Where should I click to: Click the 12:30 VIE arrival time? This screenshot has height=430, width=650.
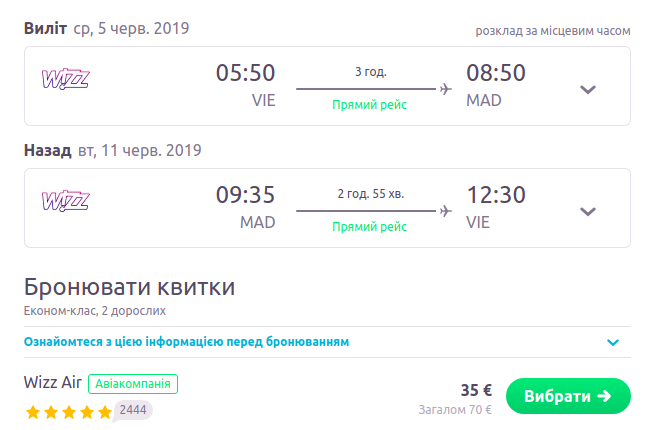[496, 196]
